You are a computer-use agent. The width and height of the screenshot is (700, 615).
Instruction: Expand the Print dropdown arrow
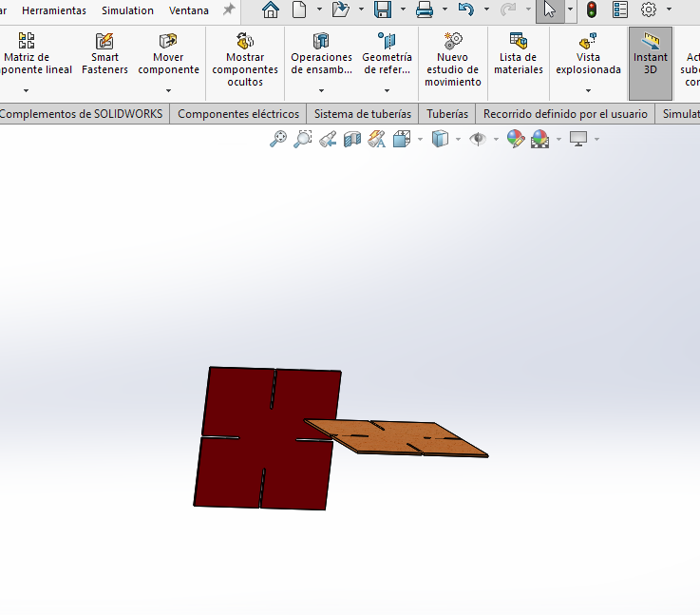coord(445,10)
